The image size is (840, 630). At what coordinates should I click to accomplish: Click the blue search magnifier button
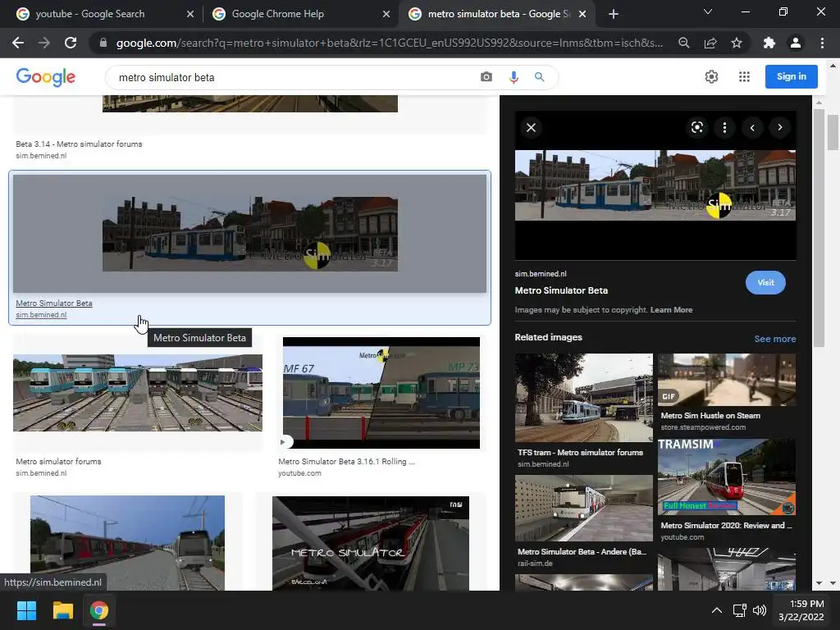coord(540,77)
